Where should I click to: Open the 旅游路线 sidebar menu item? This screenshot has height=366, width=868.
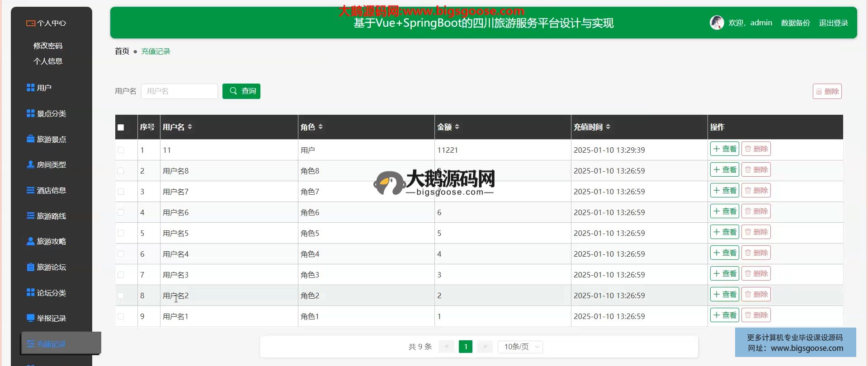51,216
